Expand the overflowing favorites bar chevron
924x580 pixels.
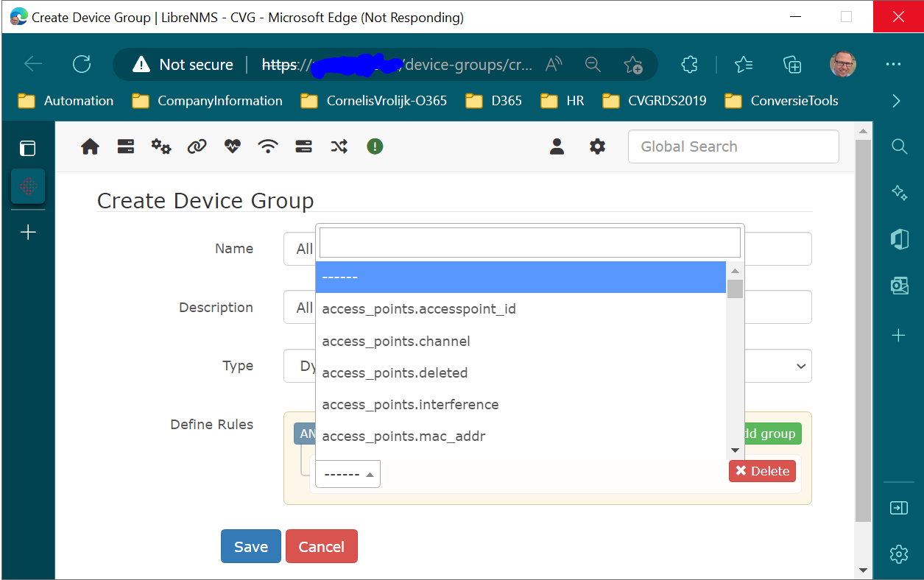(896, 100)
